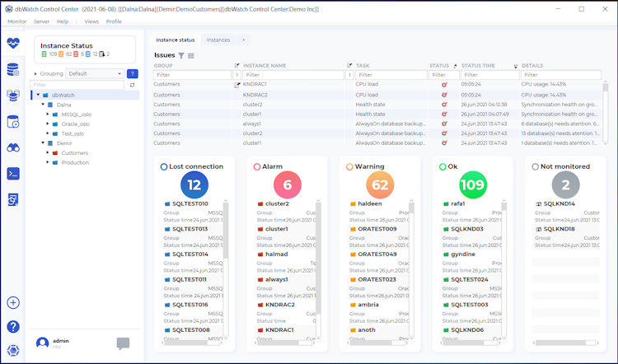Toggle the Alarm circle
Screen dimensions: 618x364
[x=257, y=166]
